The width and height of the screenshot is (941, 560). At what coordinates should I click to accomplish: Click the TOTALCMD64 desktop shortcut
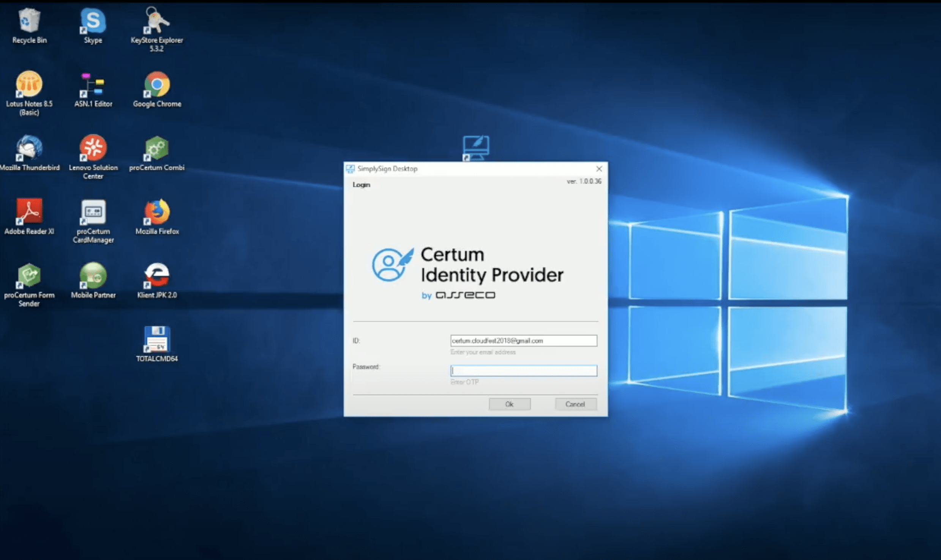coord(157,344)
